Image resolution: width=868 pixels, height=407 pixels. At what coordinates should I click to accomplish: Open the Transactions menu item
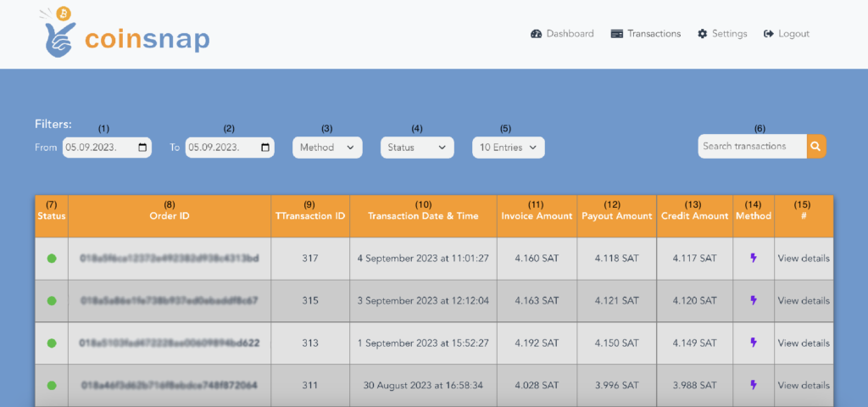coord(645,34)
